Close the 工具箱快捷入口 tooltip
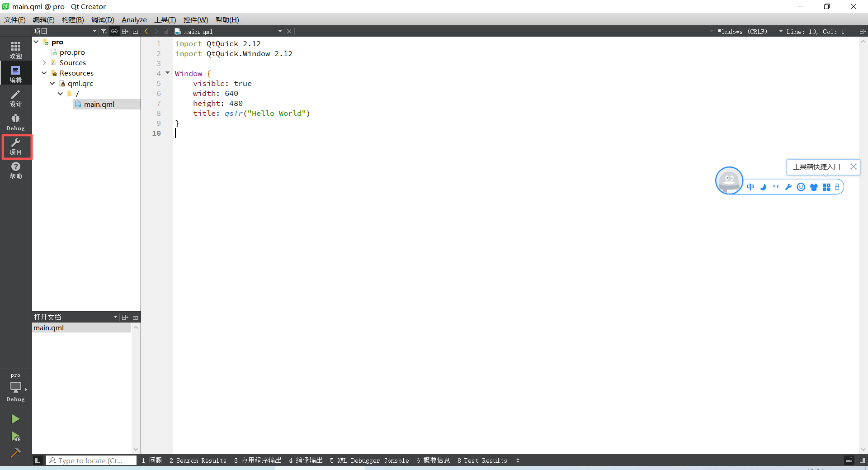The image size is (868, 470). pyautogui.click(x=853, y=166)
